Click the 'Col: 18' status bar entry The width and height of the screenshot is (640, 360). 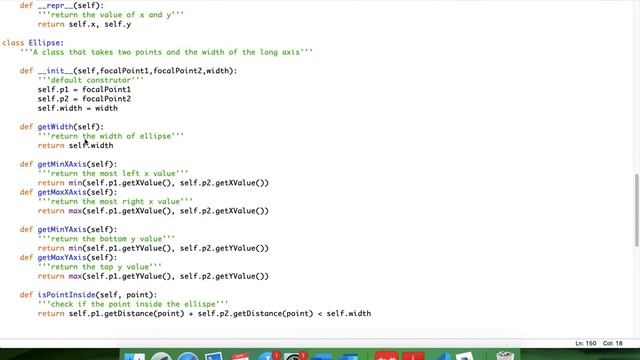613,344
